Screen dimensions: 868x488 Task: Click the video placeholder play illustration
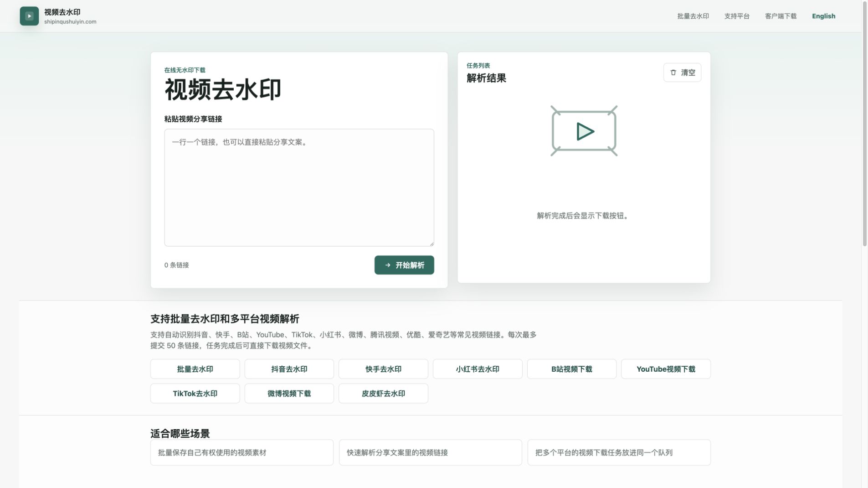(x=584, y=131)
